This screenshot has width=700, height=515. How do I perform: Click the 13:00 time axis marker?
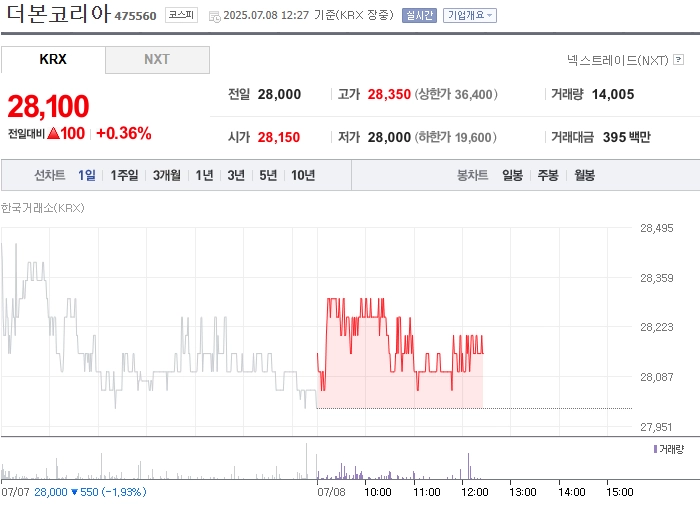pyautogui.click(x=523, y=492)
